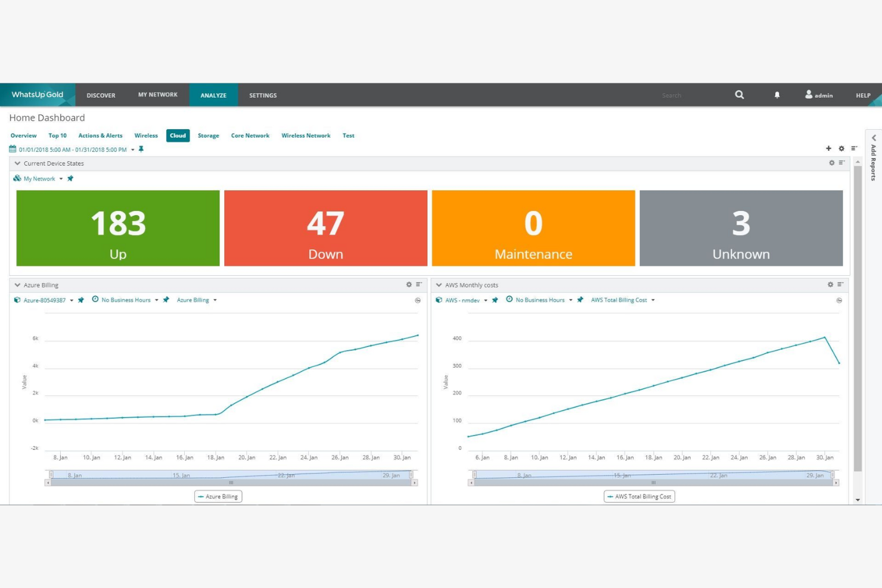This screenshot has height=588, width=882.
Task: Toggle pin after Azure No Business Hours
Action: pos(166,300)
